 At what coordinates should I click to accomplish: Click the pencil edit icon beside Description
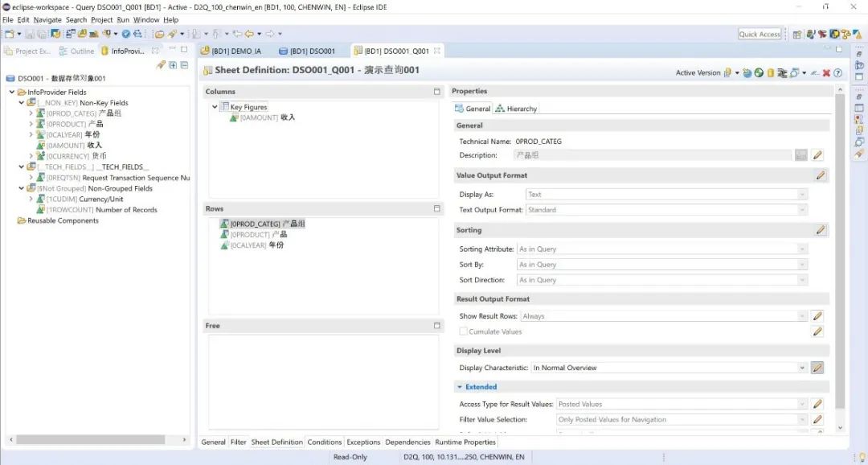(817, 155)
